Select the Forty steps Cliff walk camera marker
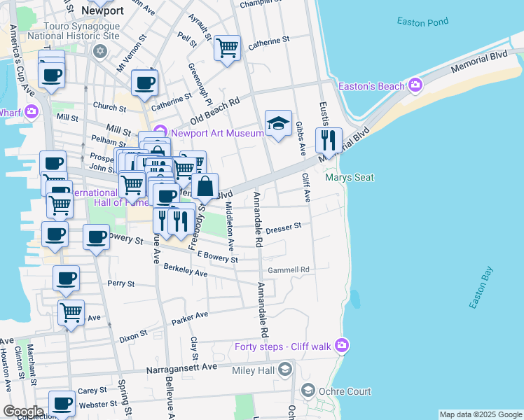 [342, 346]
